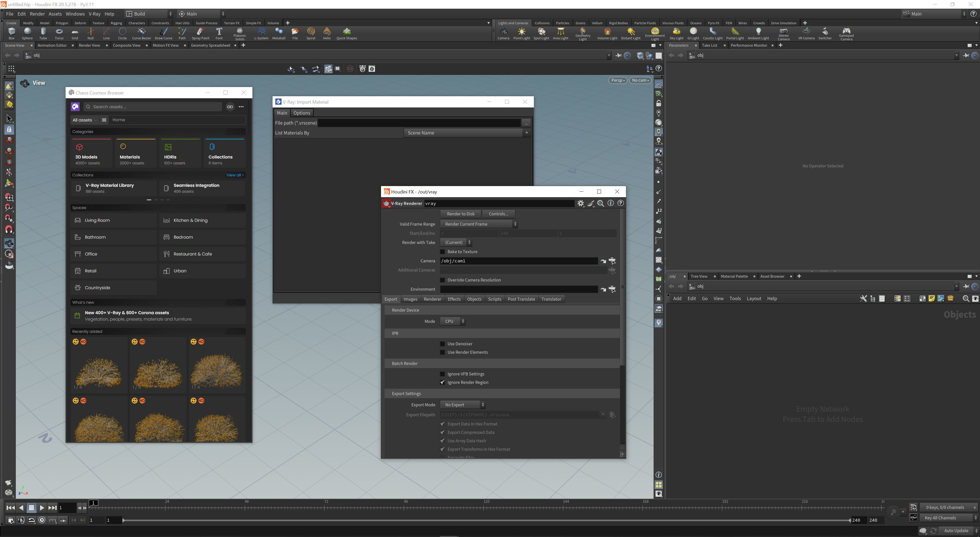Image resolution: width=980 pixels, height=537 pixels.
Task: Click Render to Disk button
Action: coord(461,214)
